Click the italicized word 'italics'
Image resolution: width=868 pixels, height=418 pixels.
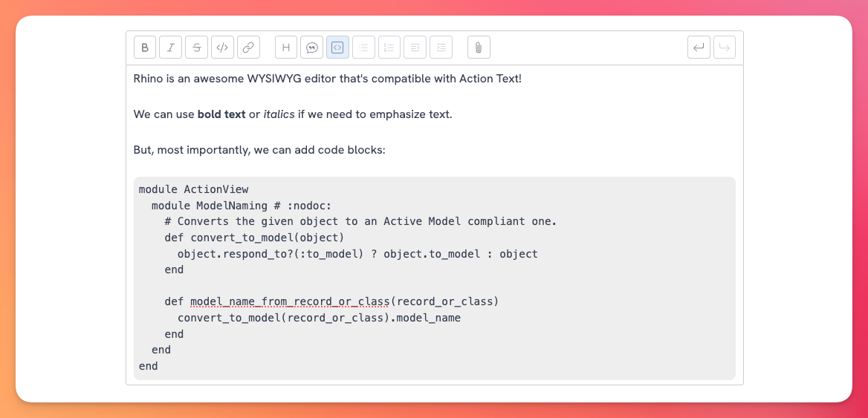279,115
